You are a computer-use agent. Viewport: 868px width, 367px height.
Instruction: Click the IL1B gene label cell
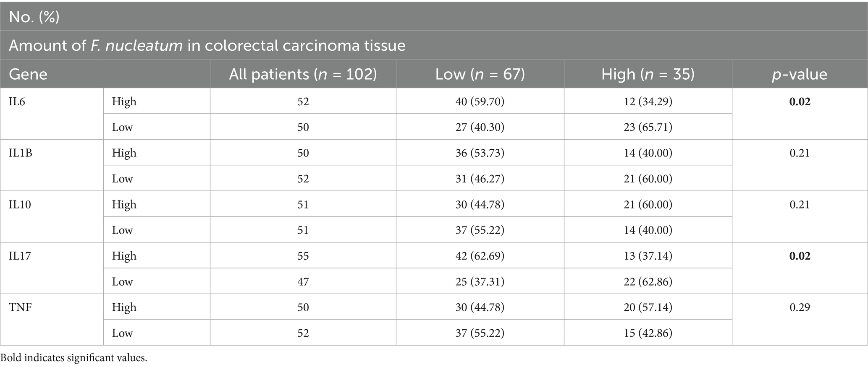pyautogui.click(x=21, y=153)
